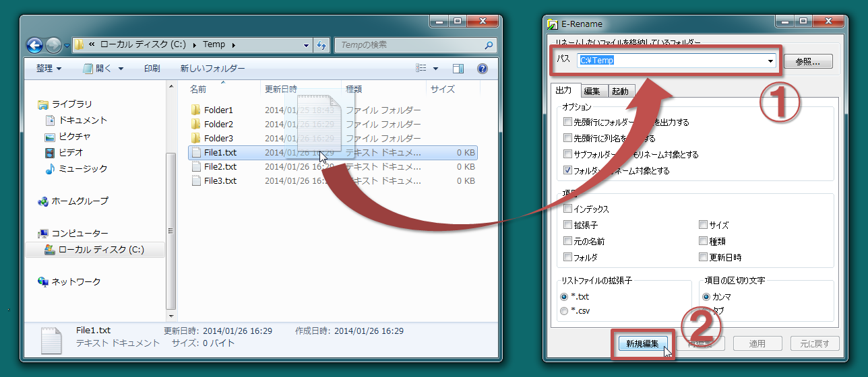Click the Explorer back navigation arrow
The image size is (868, 377).
(34, 45)
